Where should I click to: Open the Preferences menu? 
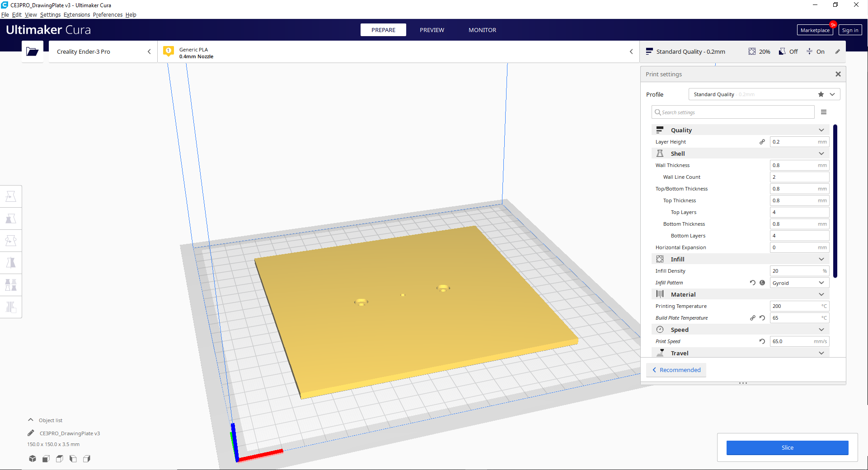click(x=108, y=14)
